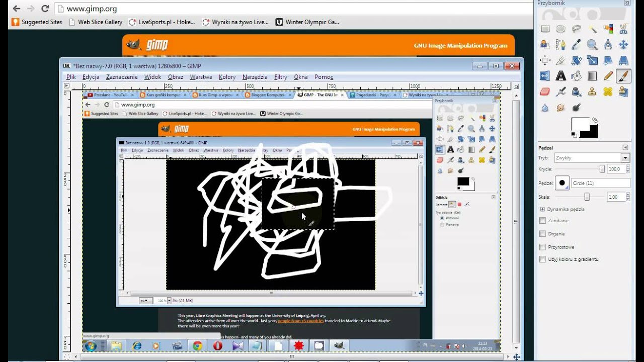Enable Użyj koloru z gradientu checkbox
The height and width of the screenshot is (362, 644).
click(x=542, y=259)
